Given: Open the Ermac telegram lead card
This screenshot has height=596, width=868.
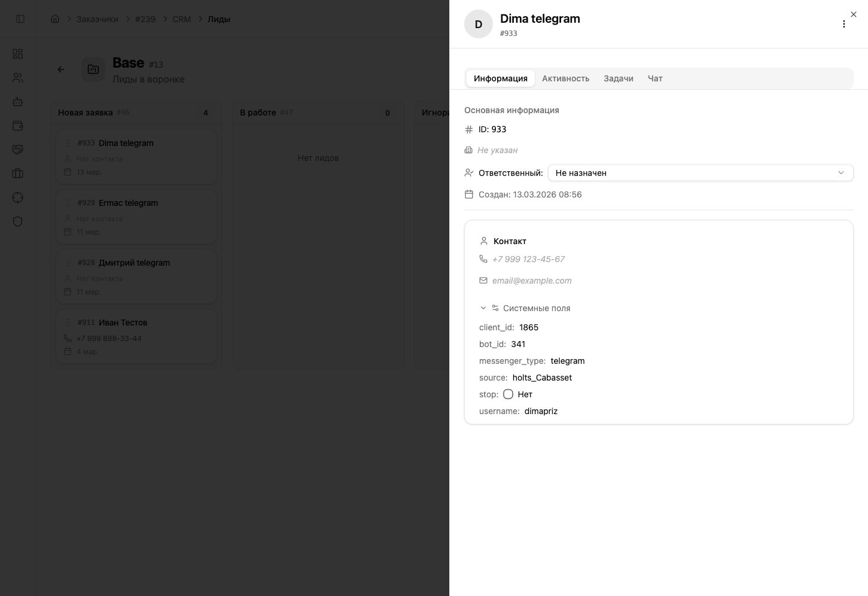Looking at the screenshot, I should pos(136,216).
